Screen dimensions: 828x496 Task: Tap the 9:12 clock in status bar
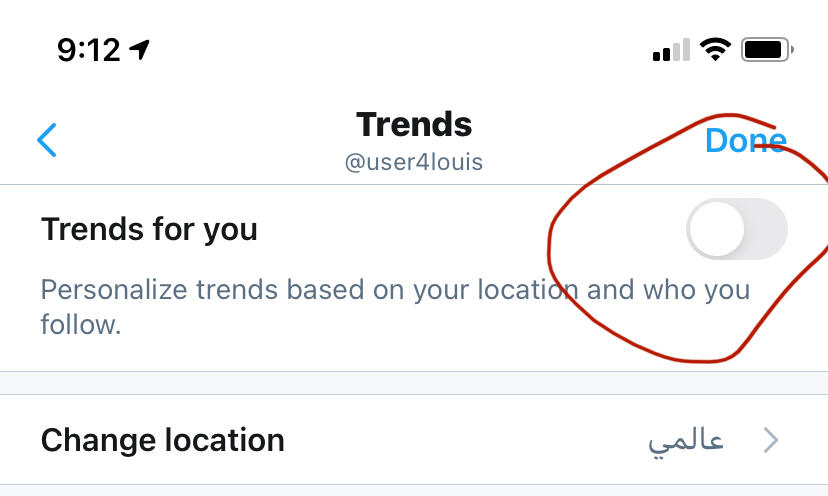88,49
